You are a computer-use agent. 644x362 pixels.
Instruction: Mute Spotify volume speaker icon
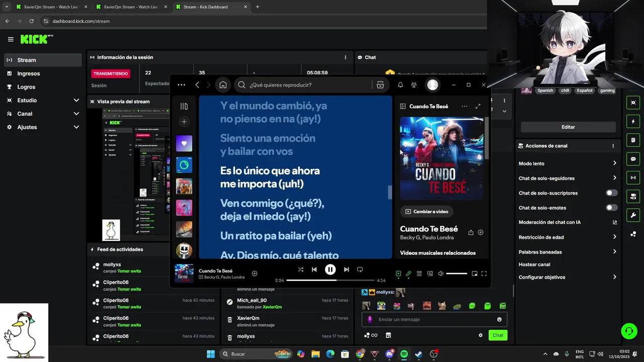pyautogui.click(x=441, y=274)
